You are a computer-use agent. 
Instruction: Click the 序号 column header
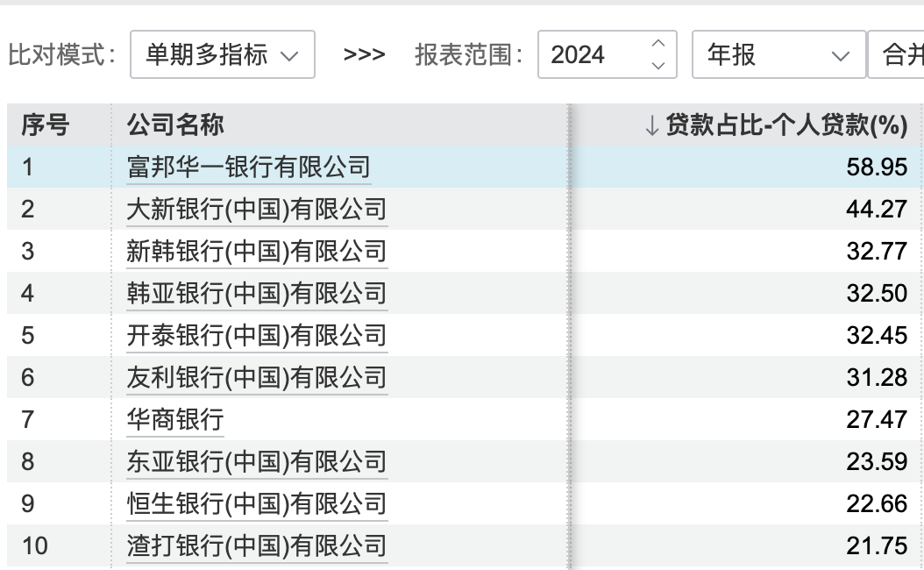[x=46, y=125]
